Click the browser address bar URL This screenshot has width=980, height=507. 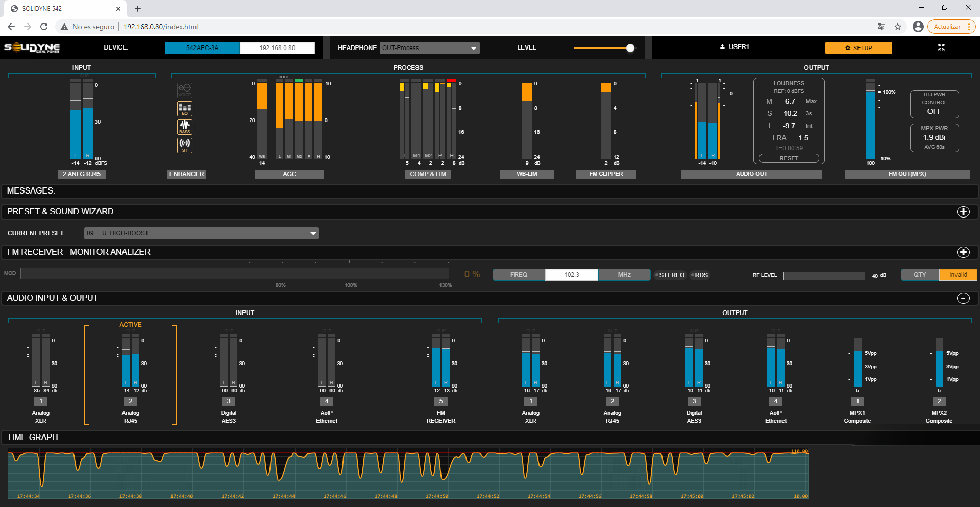click(161, 27)
